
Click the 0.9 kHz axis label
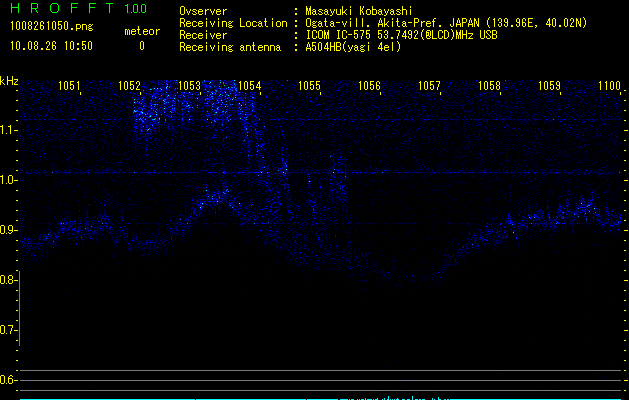tap(6, 230)
